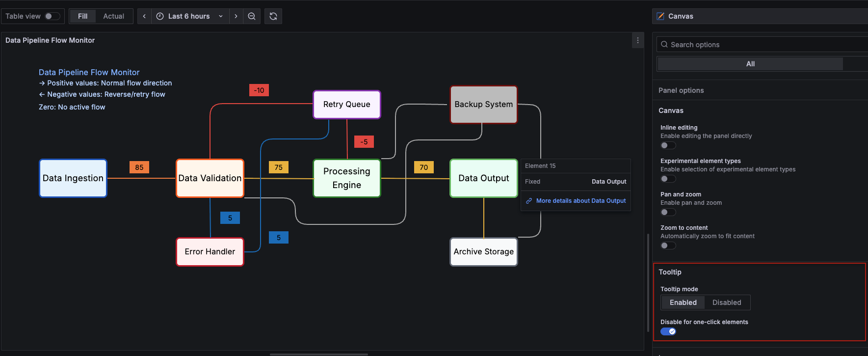The width and height of the screenshot is (868, 356).
Task: Click the zoom out time range icon
Action: pos(252,16)
